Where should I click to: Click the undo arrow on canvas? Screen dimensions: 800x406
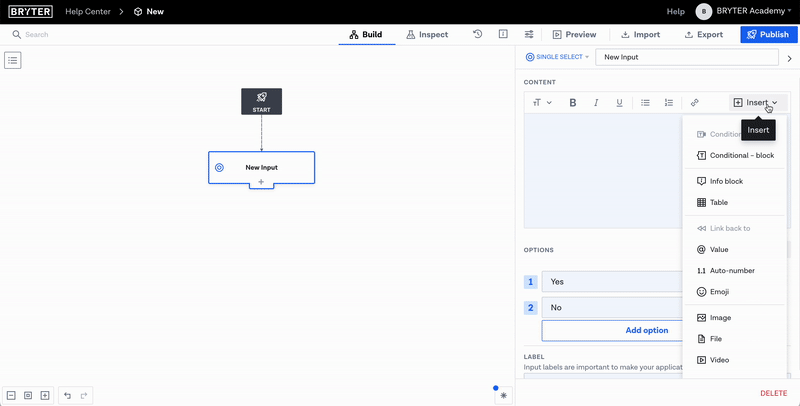[x=68, y=395]
